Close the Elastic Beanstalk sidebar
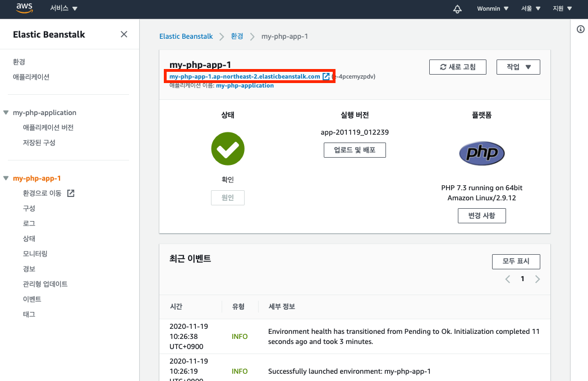Screen dimensions: 588x381 (x=124, y=34)
